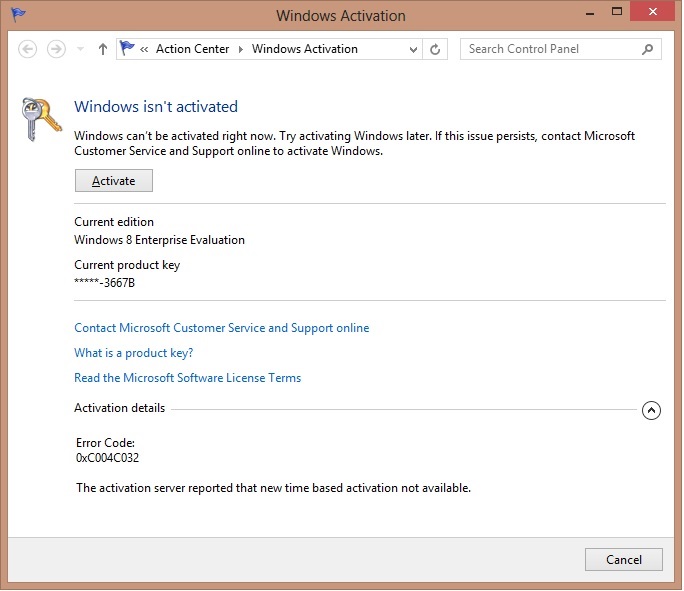The image size is (684, 591).
Task: Click the flag icon in address bar
Action: point(127,49)
